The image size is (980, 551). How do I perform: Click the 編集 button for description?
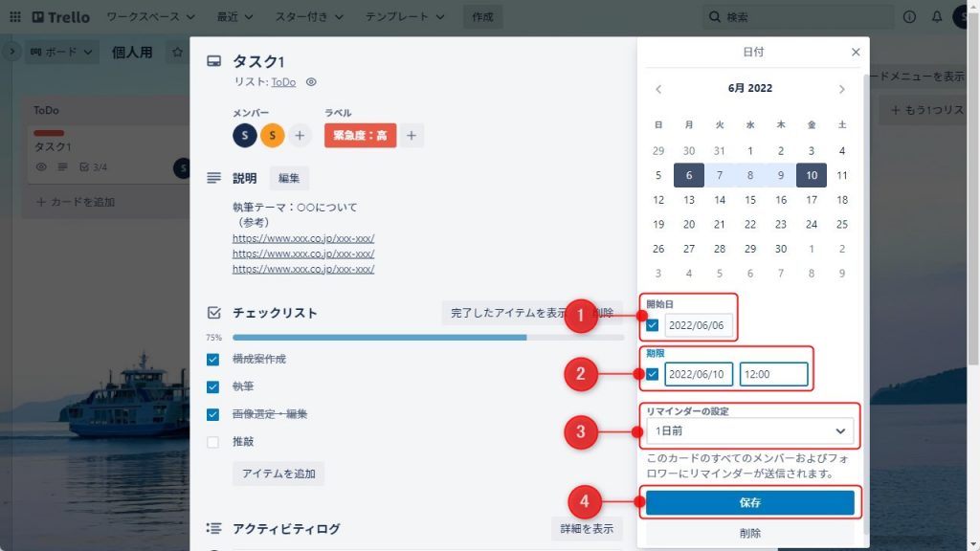click(x=289, y=178)
